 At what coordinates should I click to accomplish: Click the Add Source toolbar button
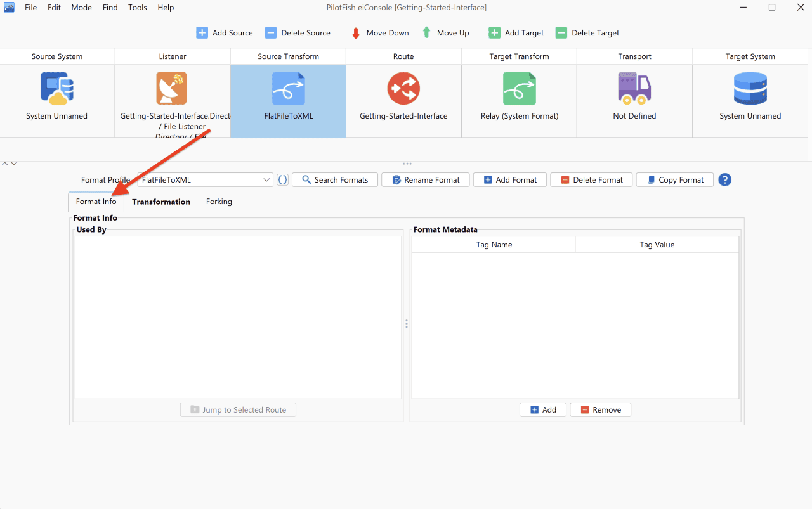pos(225,33)
